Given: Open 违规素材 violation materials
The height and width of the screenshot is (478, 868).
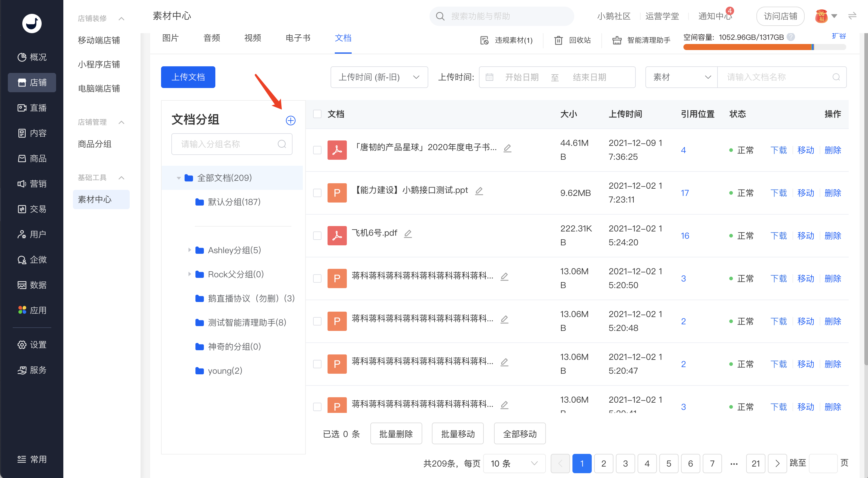Looking at the screenshot, I should [x=506, y=40].
